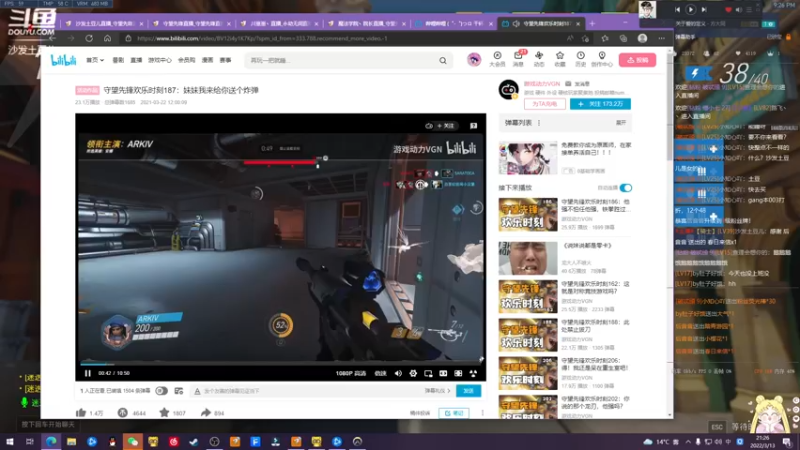Follow the uploader with the blue button

[600, 104]
